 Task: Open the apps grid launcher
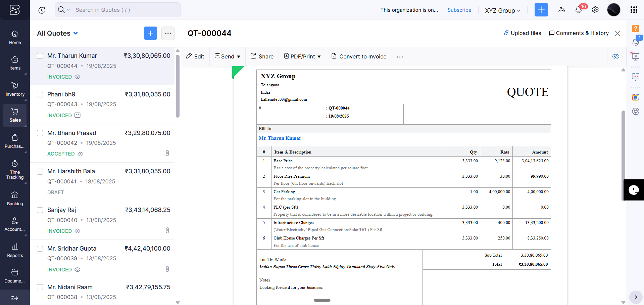[x=634, y=10]
